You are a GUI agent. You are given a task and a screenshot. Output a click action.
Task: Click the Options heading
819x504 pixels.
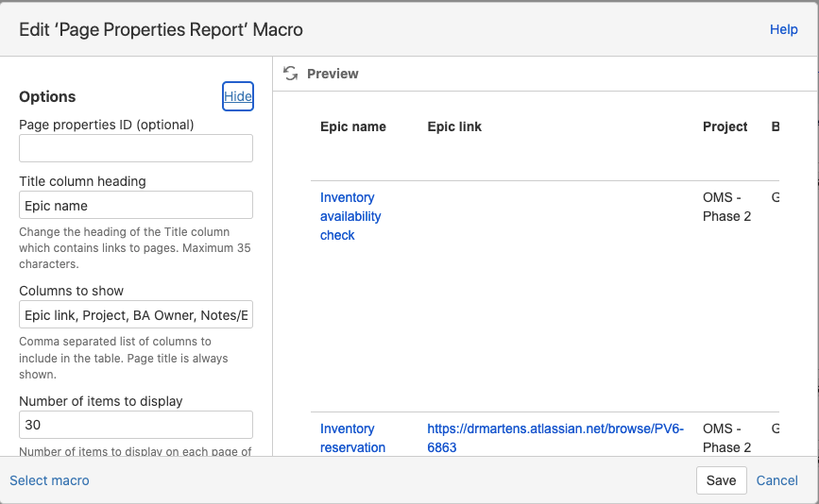(47, 96)
